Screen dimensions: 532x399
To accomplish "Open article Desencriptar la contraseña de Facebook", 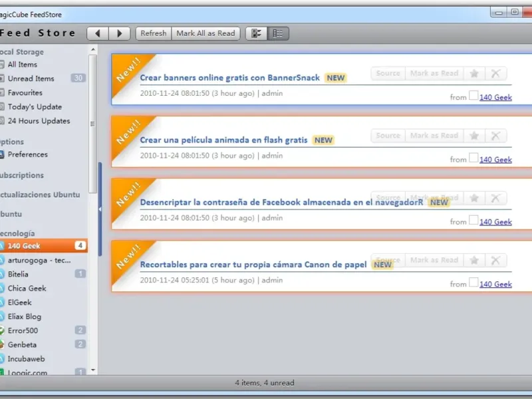I will pos(281,202).
